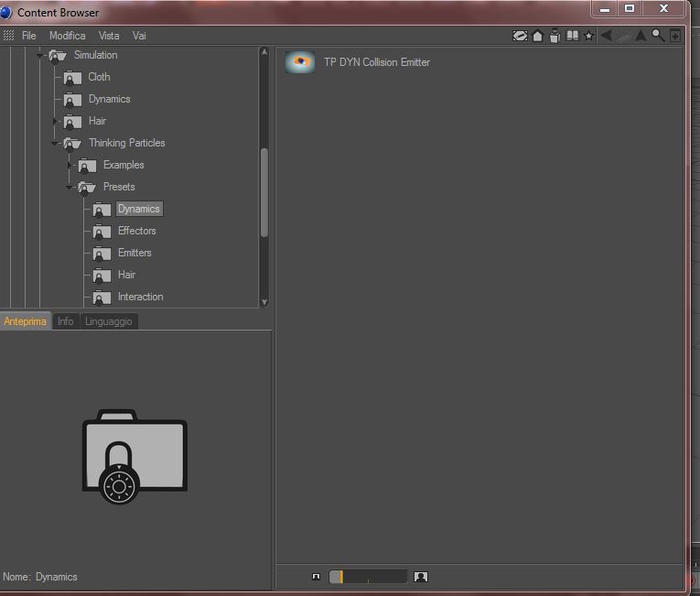Open the catalogs book icon
The width and height of the screenshot is (700, 596).
[572, 36]
